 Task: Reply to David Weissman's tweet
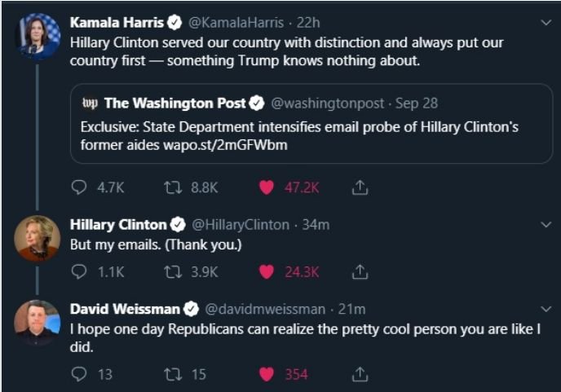(79, 374)
